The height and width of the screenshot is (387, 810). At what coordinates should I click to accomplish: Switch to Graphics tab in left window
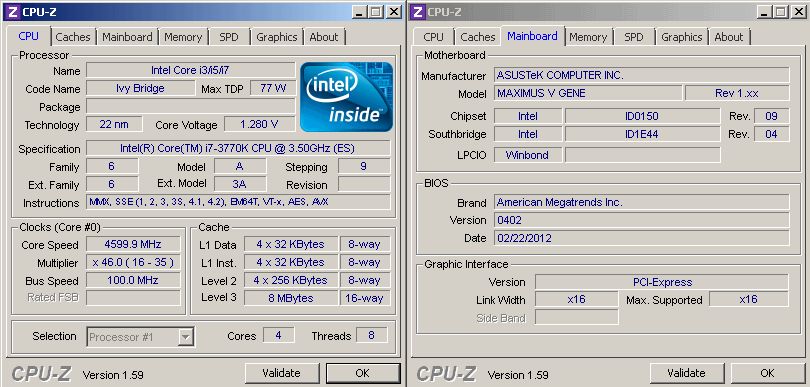[x=277, y=37]
